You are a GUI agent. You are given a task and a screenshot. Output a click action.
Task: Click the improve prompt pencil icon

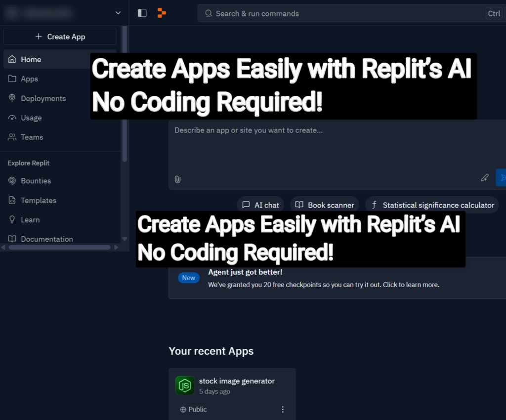click(x=485, y=178)
